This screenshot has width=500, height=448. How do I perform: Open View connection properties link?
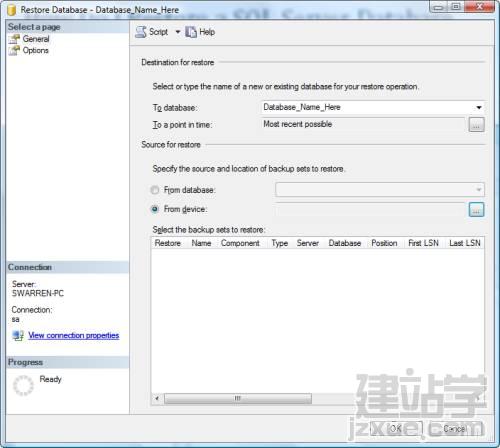pos(74,335)
